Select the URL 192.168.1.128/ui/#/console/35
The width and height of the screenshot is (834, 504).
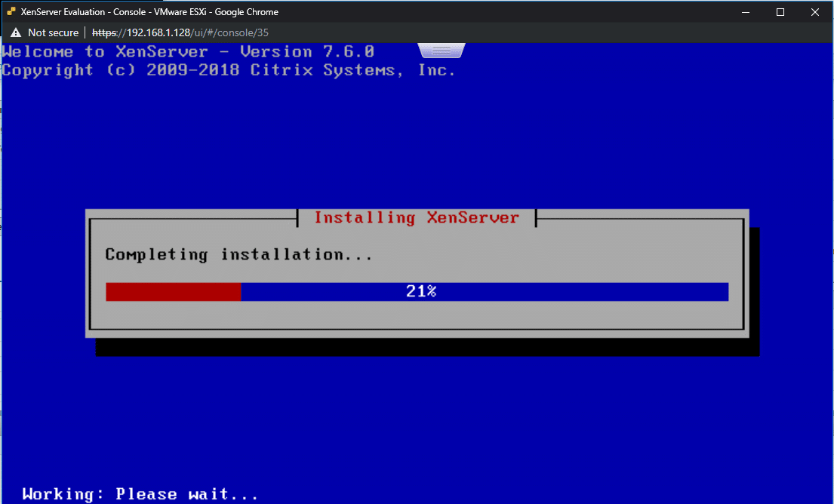pyautogui.click(x=180, y=32)
